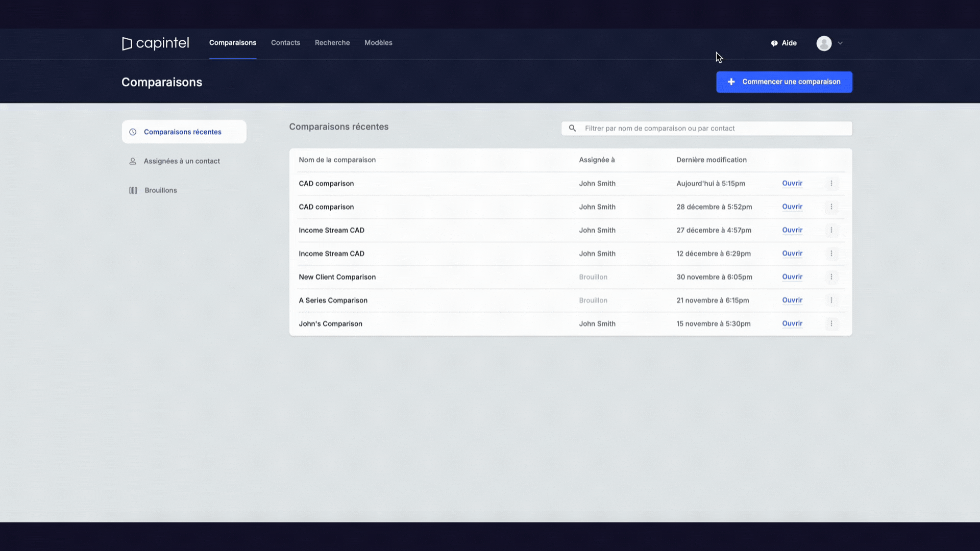Click Ouvrir for John's Comparison
The width and height of the screenshot is (980, 551).
792,323
